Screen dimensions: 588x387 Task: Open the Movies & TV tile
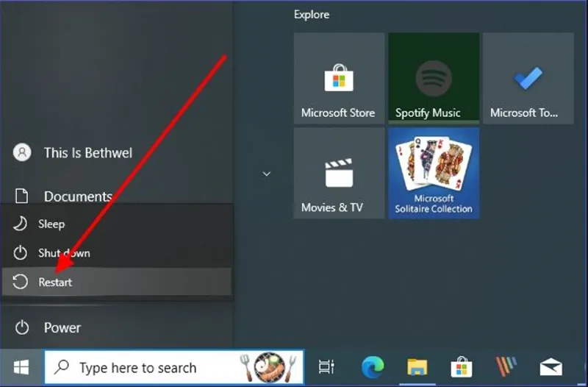(339, 173)
